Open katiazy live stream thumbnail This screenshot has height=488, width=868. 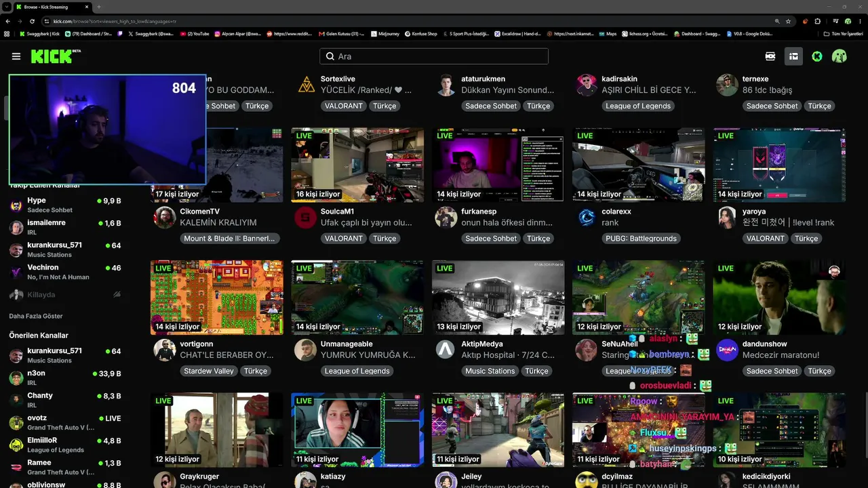pyautogui.click(x=357, y=430)
